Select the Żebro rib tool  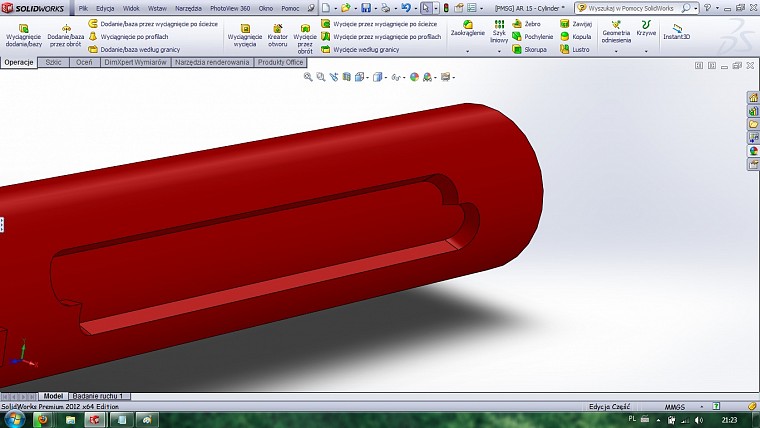pos(526,24)
